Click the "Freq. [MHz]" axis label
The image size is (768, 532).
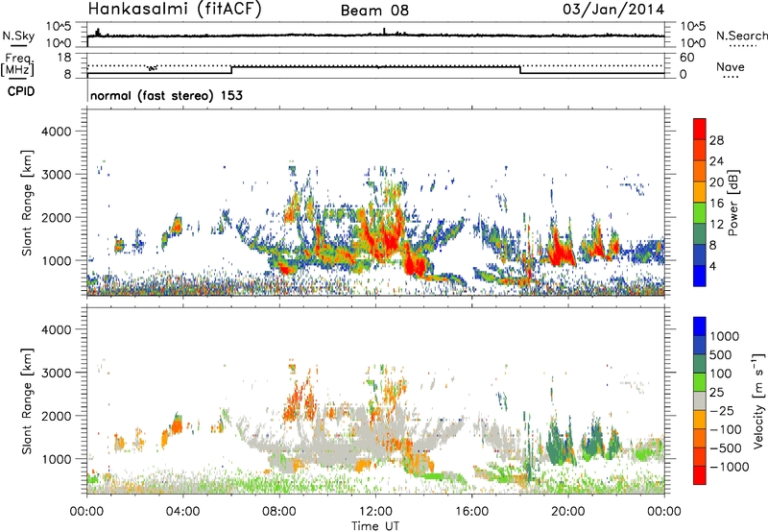click(x=17, y=64)
